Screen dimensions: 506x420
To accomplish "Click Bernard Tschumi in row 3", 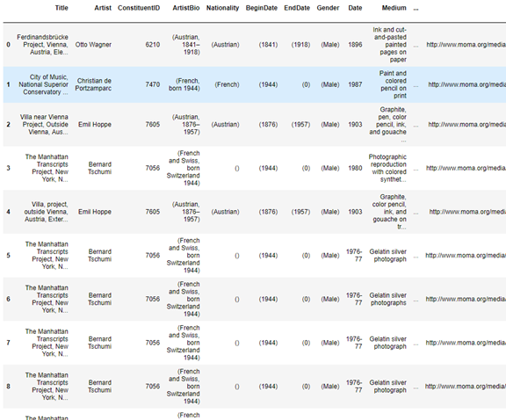I will tap(100, 168).
